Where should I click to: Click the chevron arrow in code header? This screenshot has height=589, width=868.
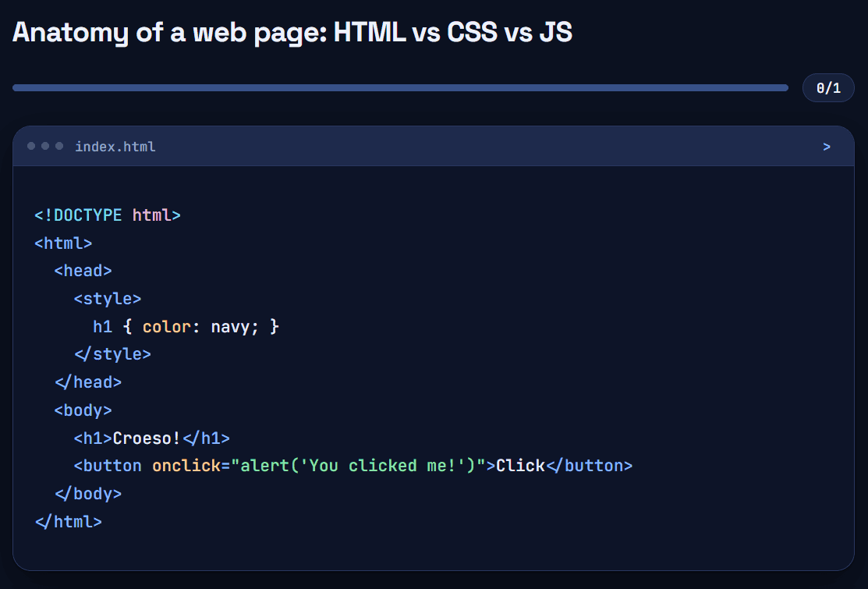[x=827, y=147]
